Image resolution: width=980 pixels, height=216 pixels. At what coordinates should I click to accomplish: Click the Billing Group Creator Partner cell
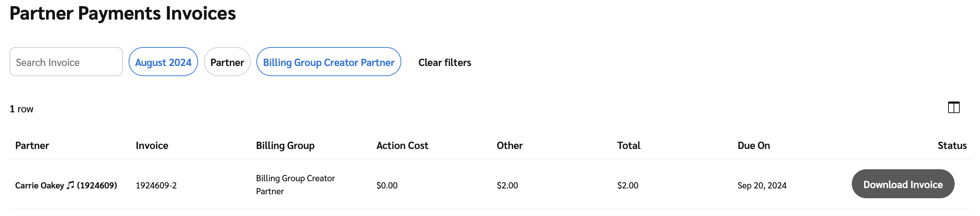(295, 185)
